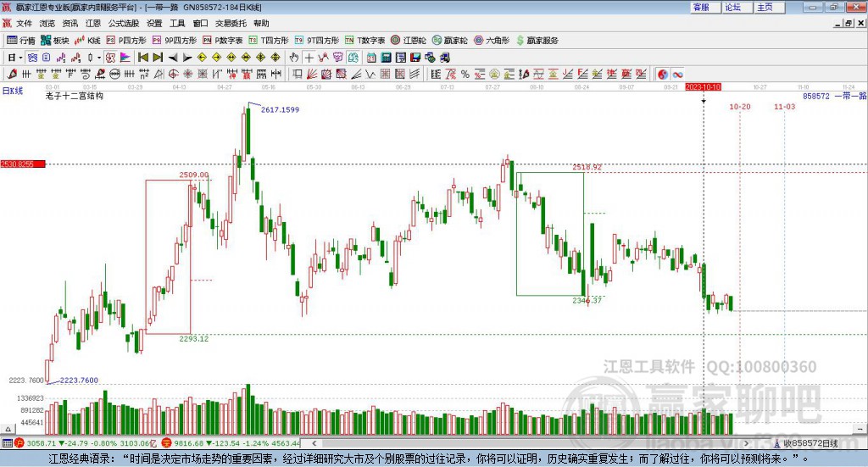Screen dimensions: 868x467
Task: Jump to last bar with skip-forward icon
Action: point(158,58)
